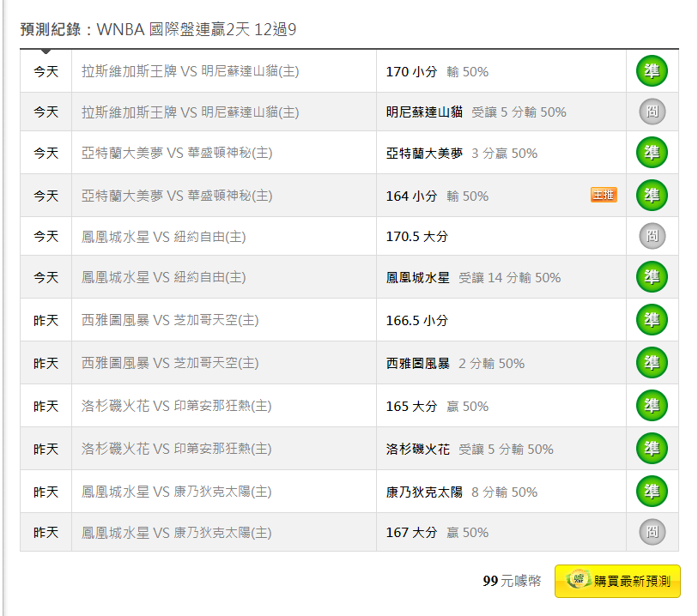Select the 鳳凰城水星 受讓 14 分輸 50% prediction

pos(473,278)
